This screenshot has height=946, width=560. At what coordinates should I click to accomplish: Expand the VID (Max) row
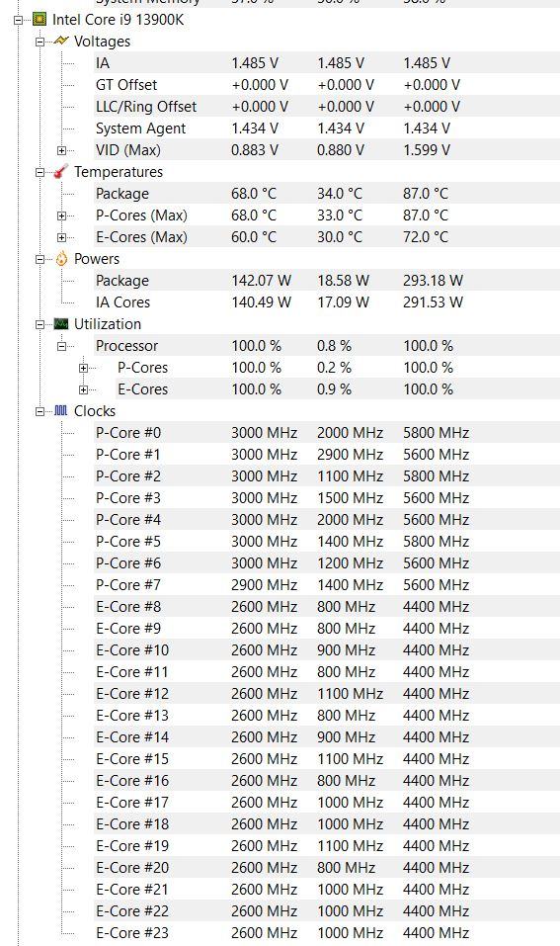coord(61,150)
